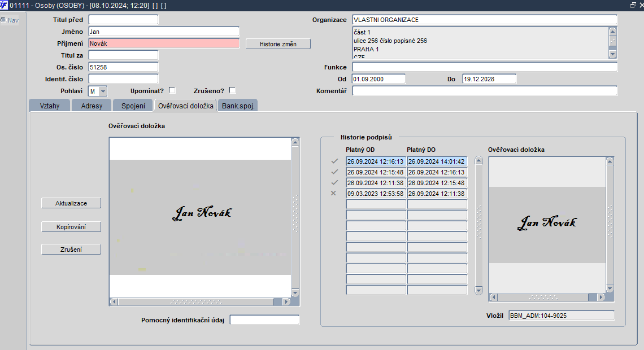Click down arrow of history signature preview scrollbar
Viewport: 644px width, 350px height.
(610, 288)
